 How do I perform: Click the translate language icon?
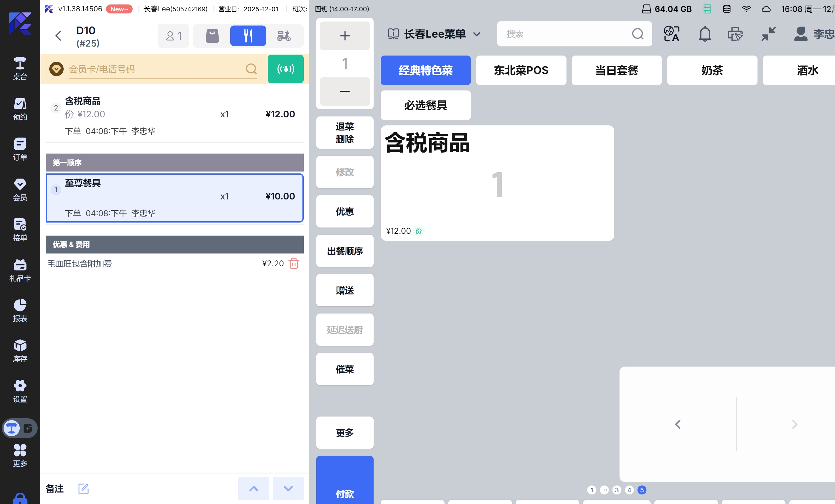(x=671, y=34)
